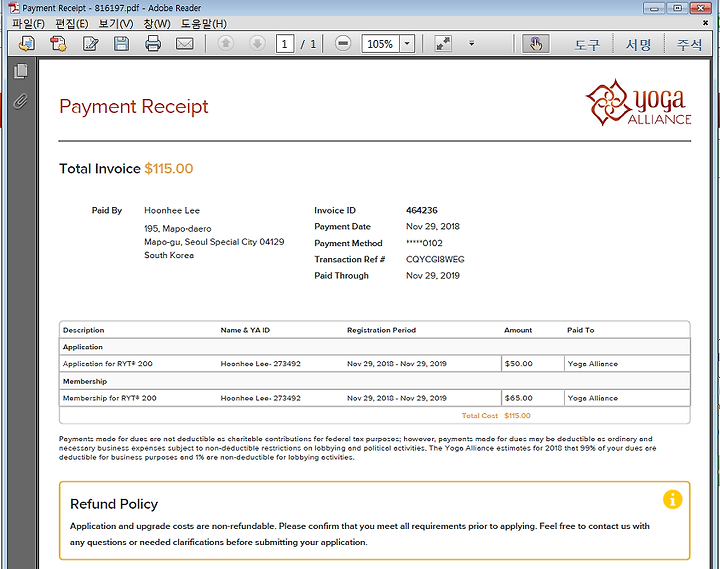Click transaction reference CQYCGI8WEG
The width and height of the screenshot is (720, 569).
coord(435,259)
